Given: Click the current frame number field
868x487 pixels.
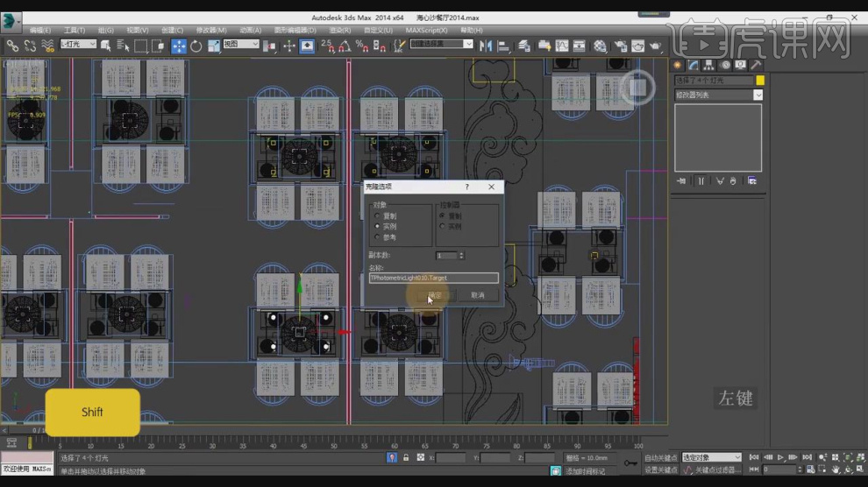Looking at the screenshot, I should pos(779,469).
